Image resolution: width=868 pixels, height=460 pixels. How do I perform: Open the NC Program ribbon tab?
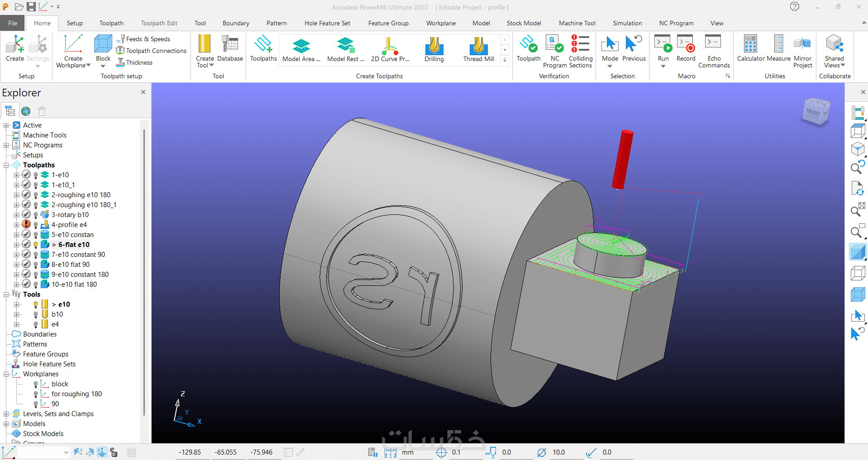(x=676, y=23)
